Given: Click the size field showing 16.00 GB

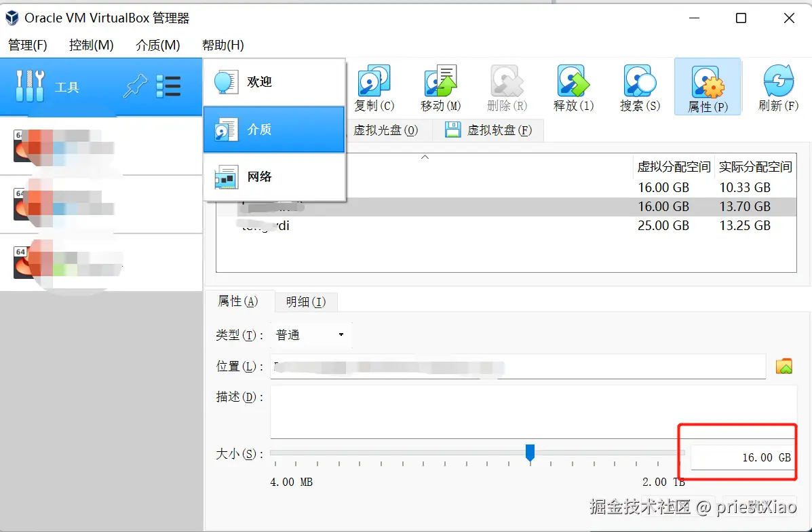Looking at the screenshot, I should (743, 457).
